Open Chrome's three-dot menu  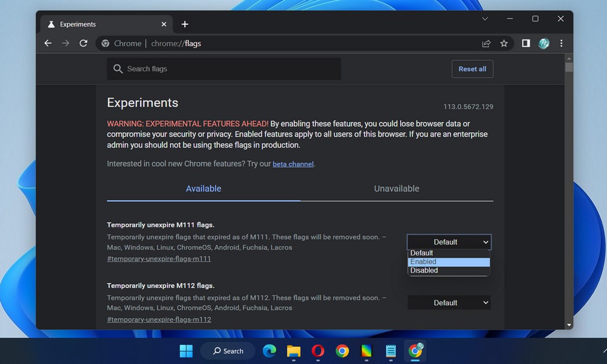(x=561, y=44)
